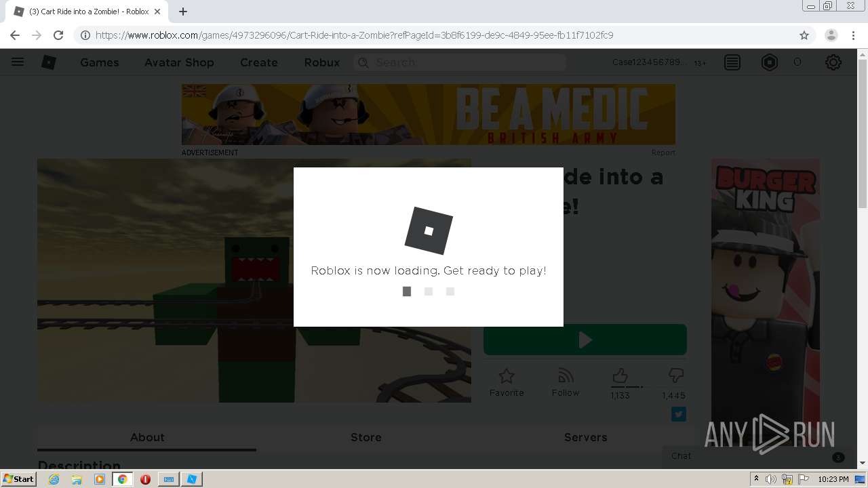The height and width of the screenshot is (488, 868).
Task: Open the Chrome profile avatar
Action: tap(831, 35)
